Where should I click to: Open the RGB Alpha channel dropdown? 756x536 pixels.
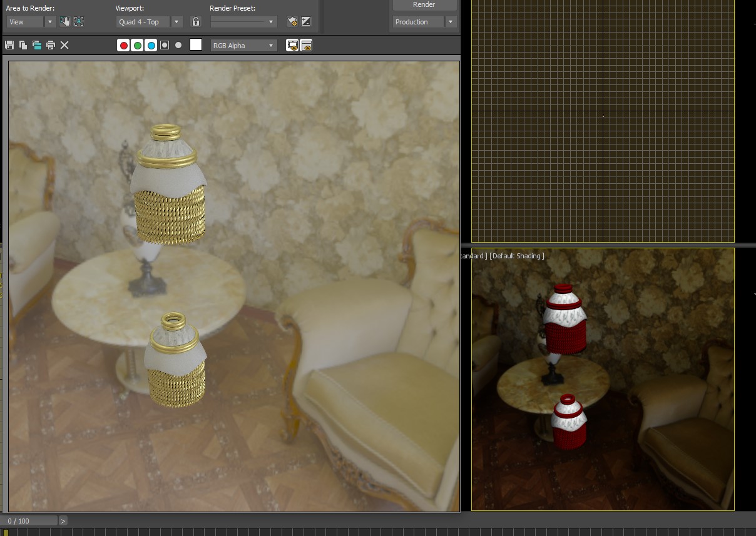[243, 46]
